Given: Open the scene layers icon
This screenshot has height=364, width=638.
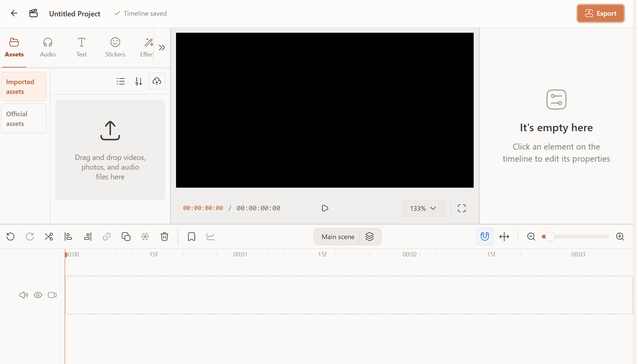Looking at the screenshot, I should (x=370, y=236).
